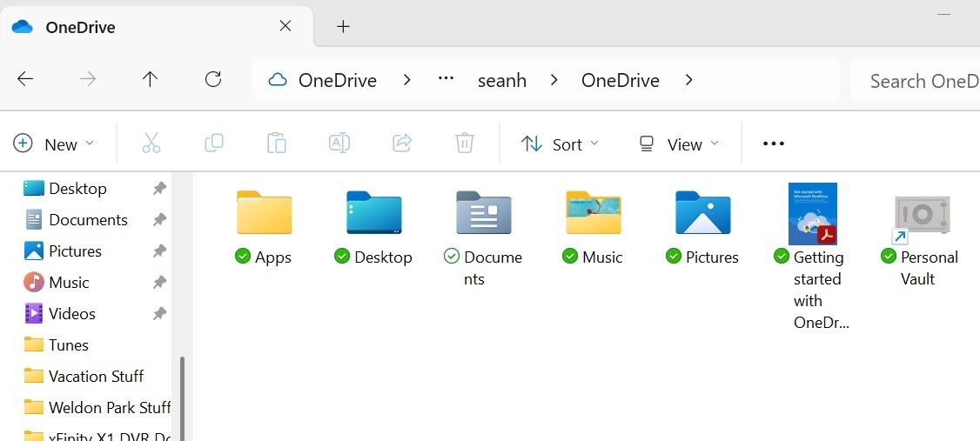The width and height of the screenshot is (980, 441).
Task: Open the Sort options dropdown
Action: 560,144
